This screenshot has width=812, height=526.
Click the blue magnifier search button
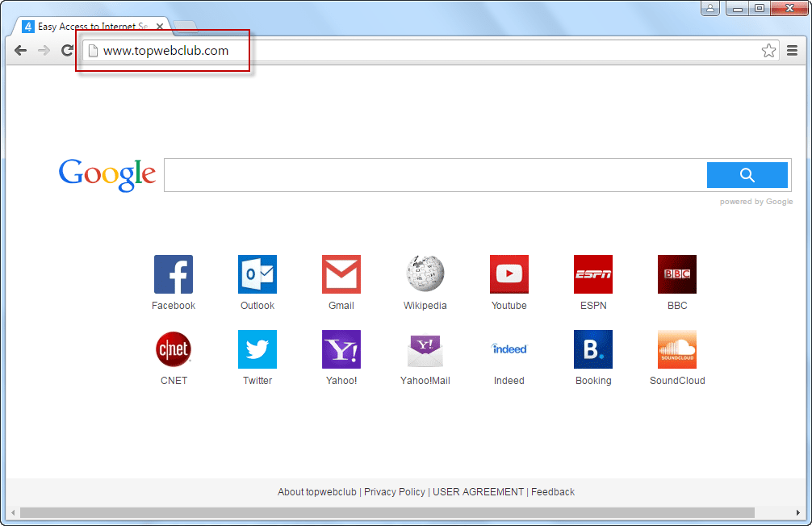(x=747, y=175)
